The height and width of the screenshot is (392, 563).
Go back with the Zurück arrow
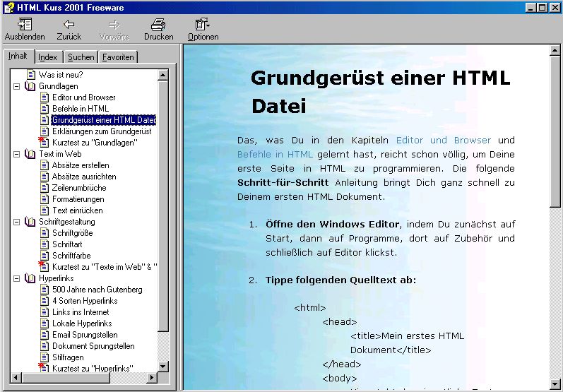click(x=69, y=24)
